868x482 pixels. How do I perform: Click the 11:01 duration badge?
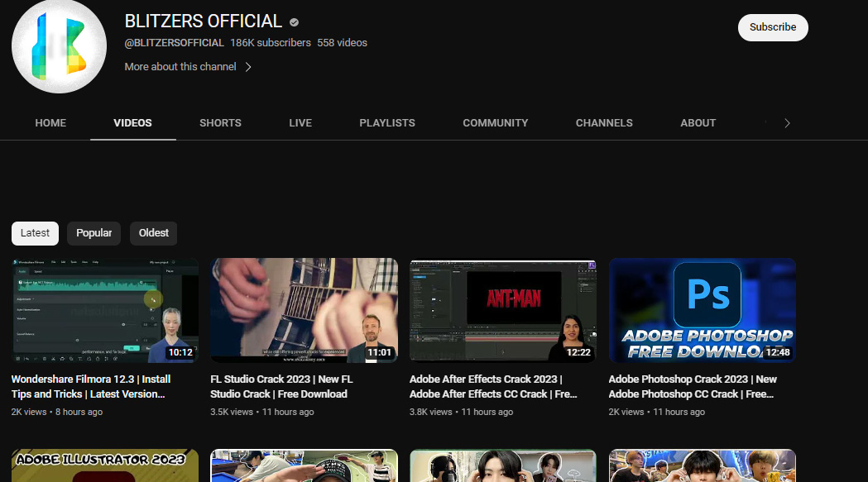click(x=379, y=352)
